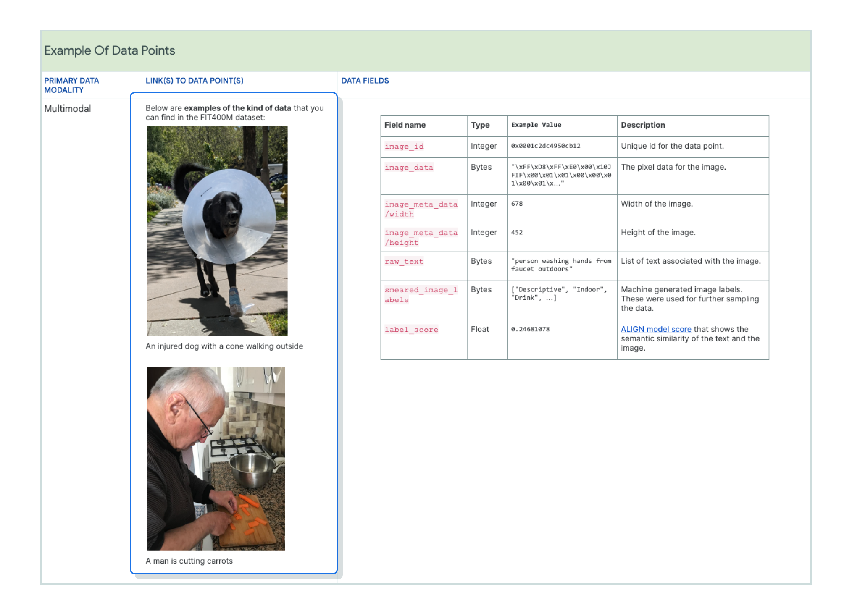The height and width of the screenshot is (616, 852).
Task: Click the '["Descriptive", "Indoor", "Drink"' example value
Action: 559,294
